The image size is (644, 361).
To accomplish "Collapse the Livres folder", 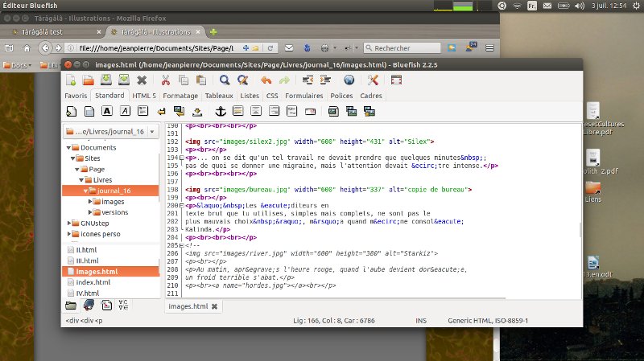I will pyautogui.click(x=81, y=180).
